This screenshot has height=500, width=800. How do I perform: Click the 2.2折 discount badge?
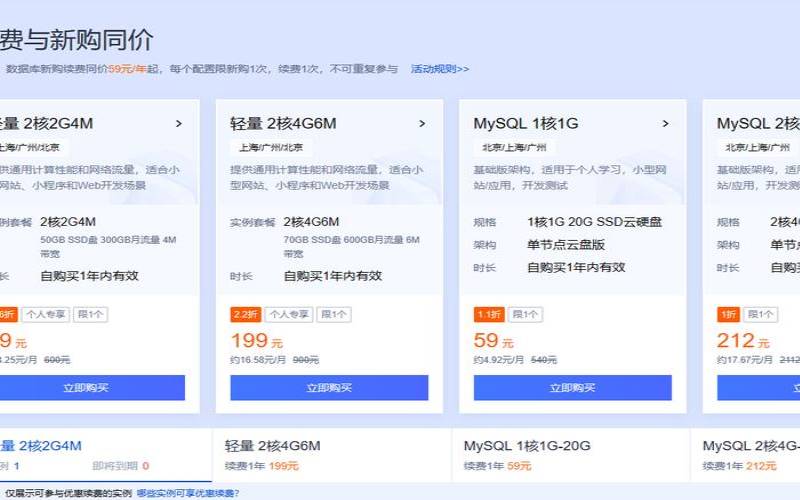point(245,314)
